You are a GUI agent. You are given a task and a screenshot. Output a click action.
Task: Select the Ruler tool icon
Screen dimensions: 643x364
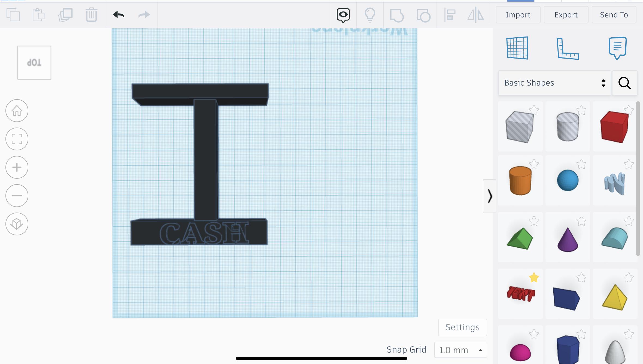[x=567, y=48]
